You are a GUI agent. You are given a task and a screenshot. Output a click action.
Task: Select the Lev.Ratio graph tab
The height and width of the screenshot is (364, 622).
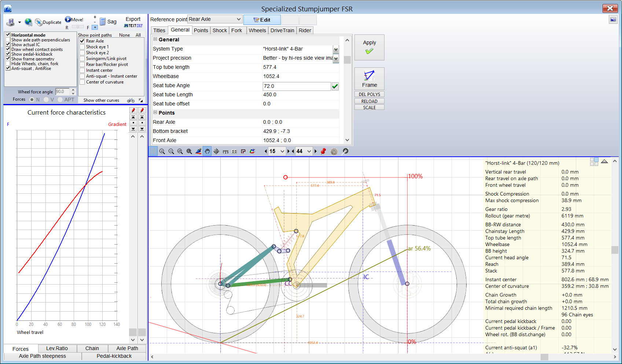click(57, 348)
